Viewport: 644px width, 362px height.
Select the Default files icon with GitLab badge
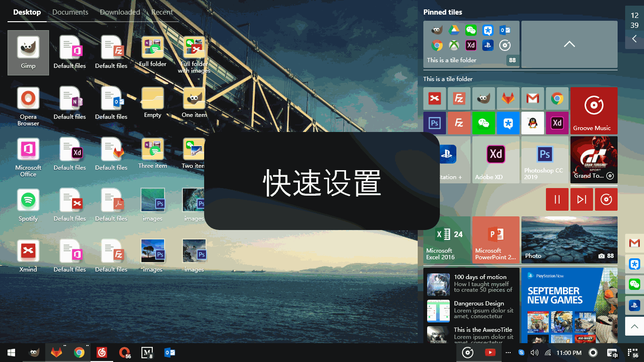coord(111,154)
